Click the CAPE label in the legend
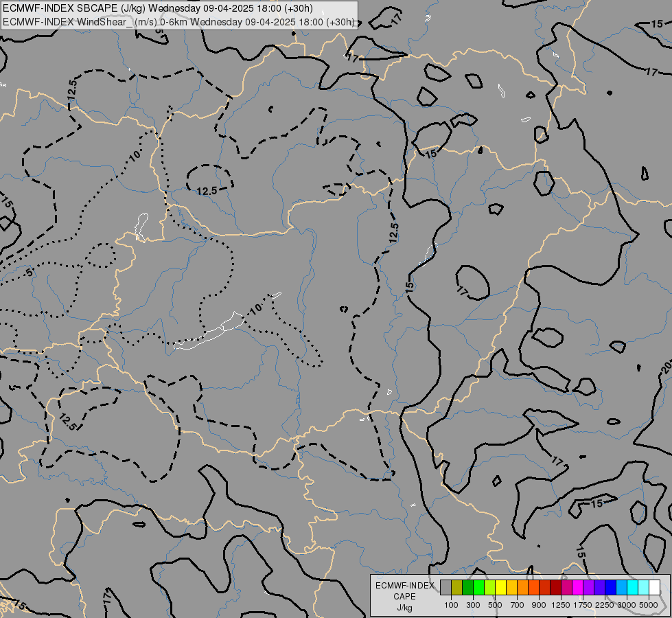This screenshot has height=618, width=672. pyautogui.click(x=404, y=597)
